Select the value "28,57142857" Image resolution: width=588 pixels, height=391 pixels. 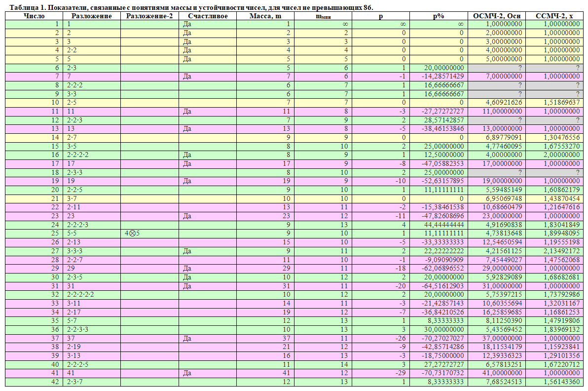pos(444,120)
